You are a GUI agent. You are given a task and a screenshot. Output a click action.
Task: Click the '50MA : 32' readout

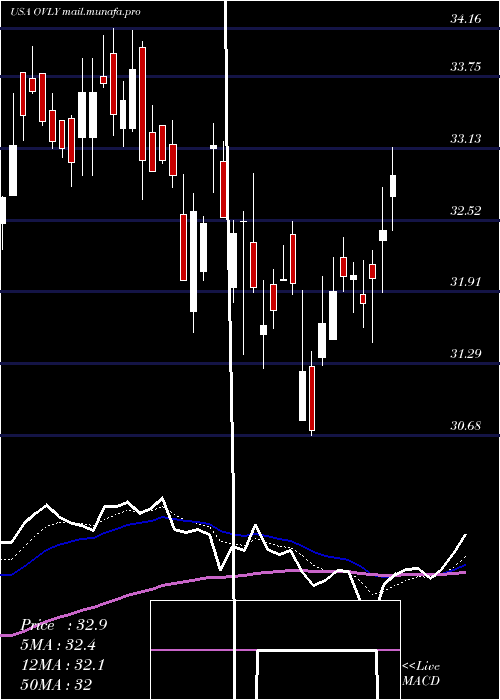[57, 685]
